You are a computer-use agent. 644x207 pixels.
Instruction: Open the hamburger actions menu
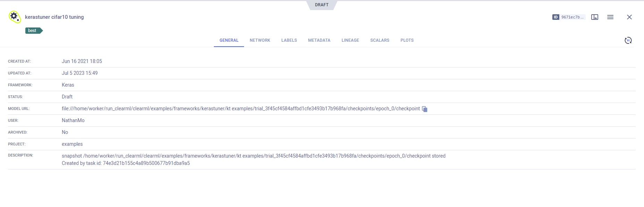tap(610, 17)
